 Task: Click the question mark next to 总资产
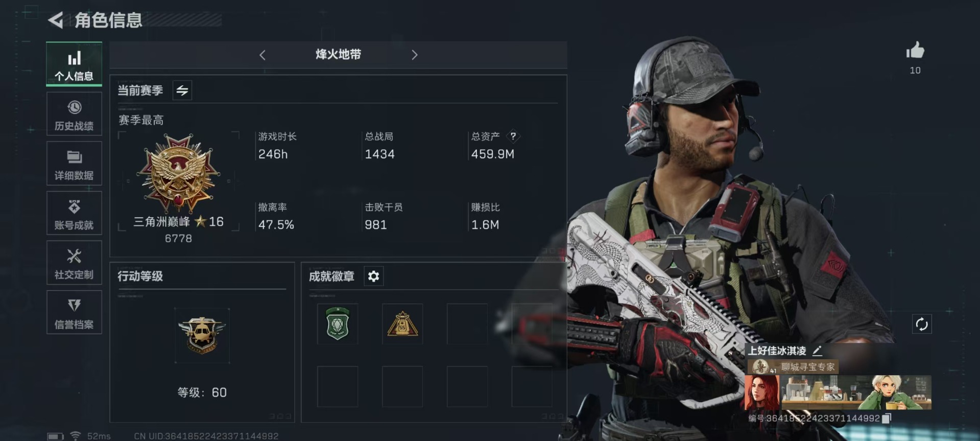pos(513,136)
